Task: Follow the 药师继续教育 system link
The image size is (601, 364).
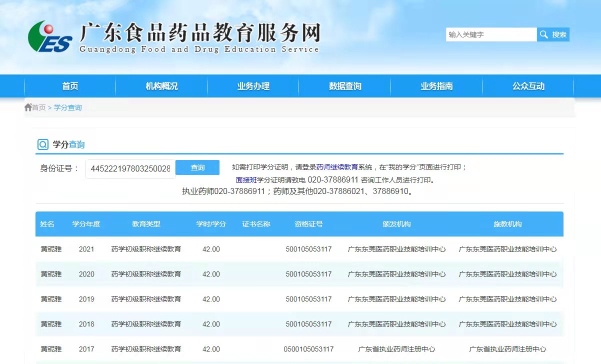Action: tap(337, 167)
